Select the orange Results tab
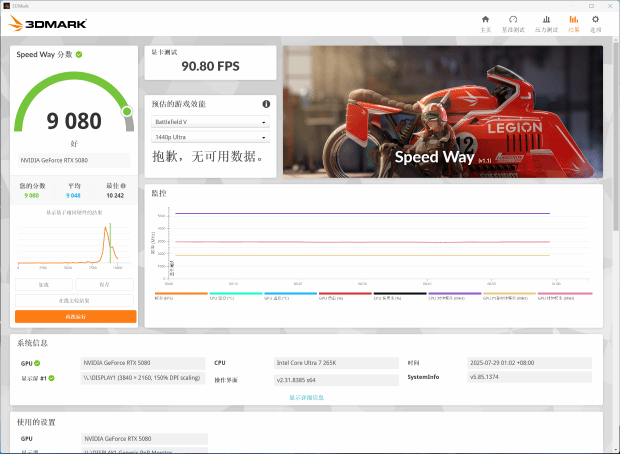 click(574, 24)
